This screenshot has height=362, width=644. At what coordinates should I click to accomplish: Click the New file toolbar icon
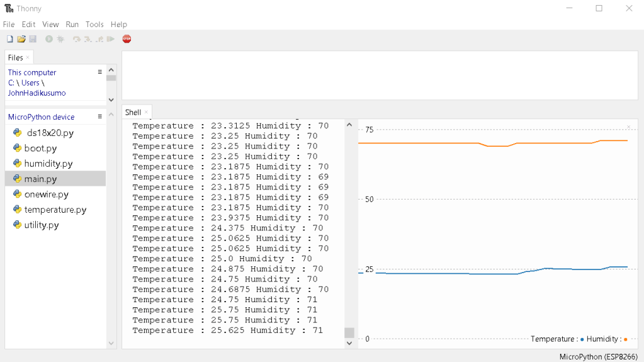pyautogui.click(x=9, y=39)
